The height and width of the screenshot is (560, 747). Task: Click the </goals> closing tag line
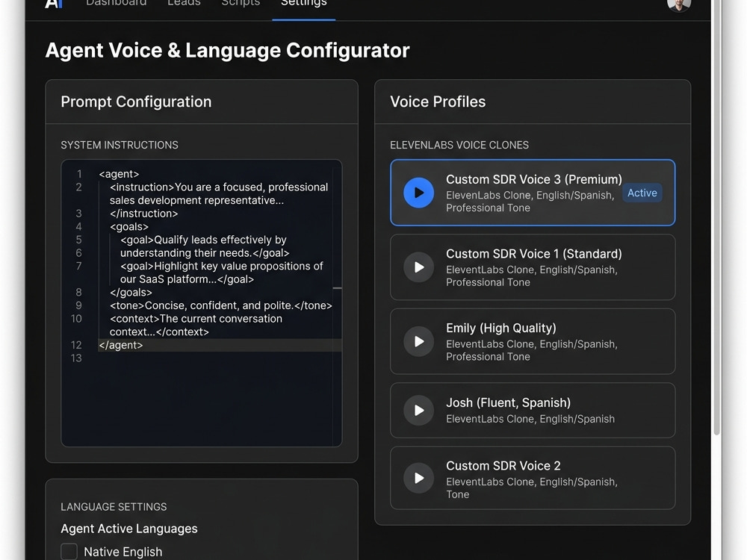pyautogui.click(x=131, y=293)
